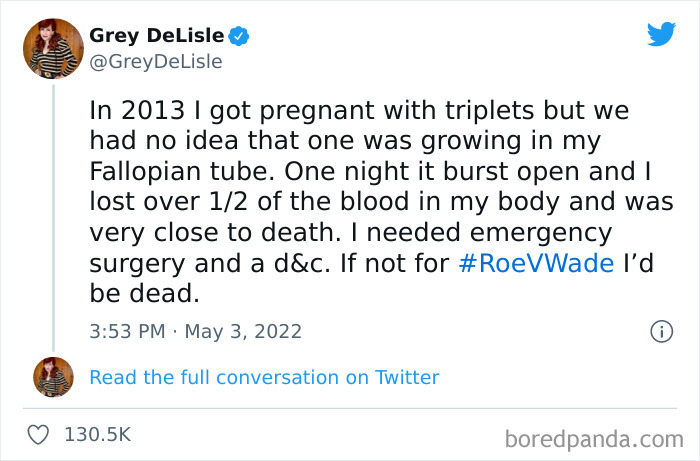Image resolution: width=700 pixels, height=461 pixels.
Task: Click the small avatar beside the conversation link
Action: click(53, 377)
